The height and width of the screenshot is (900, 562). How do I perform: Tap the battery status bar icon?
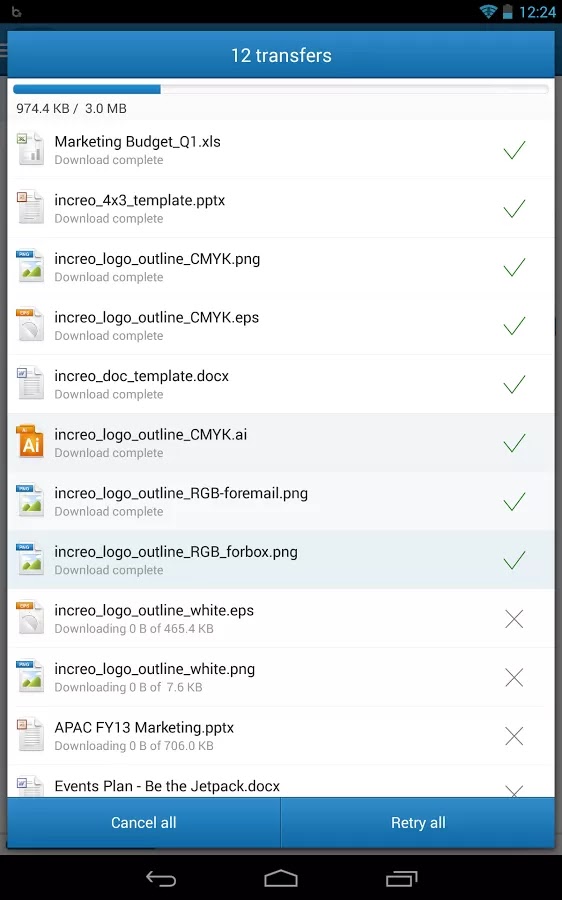tap(507, 11)
